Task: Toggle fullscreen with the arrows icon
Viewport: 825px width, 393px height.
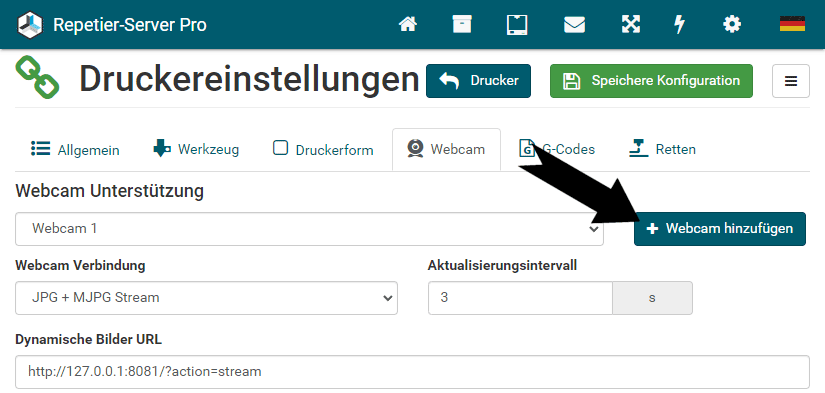Action: [x=631, y=24]
